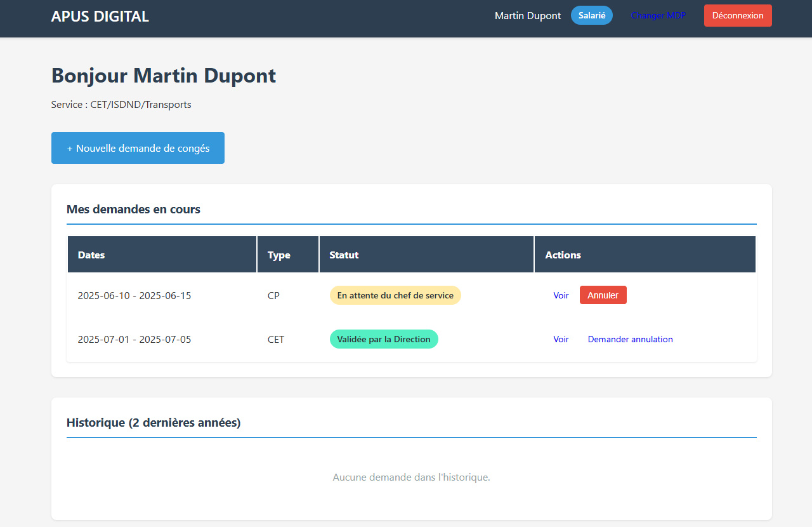812x527 pixels.
Task: View the CET leave request via Voir
Action: coord(561,340)
